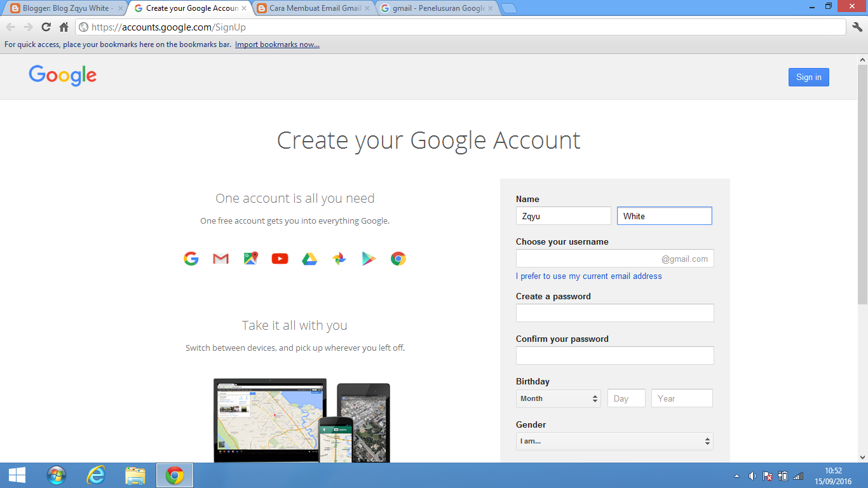Open a new tab with the new tab button

pyautogui.click(x=509, y=8)
